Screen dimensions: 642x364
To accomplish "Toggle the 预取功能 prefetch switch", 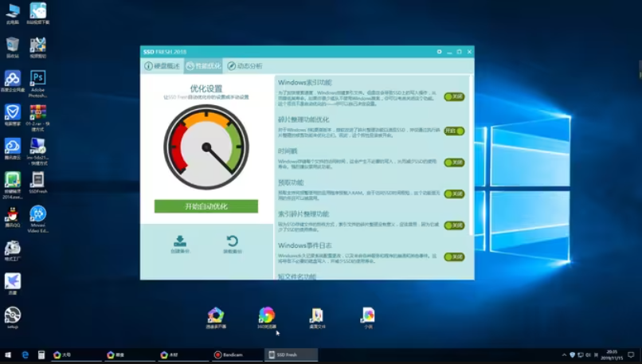I will 454,194.
